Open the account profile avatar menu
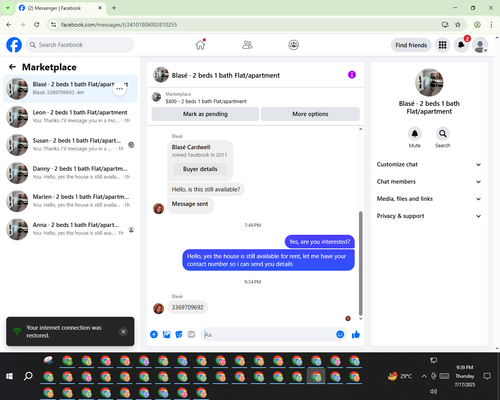Screen dimensions: 500x400 (480, 45)
